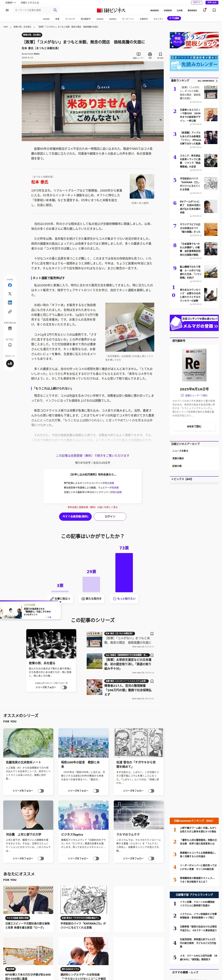
Task: Click the gift article icon
Action: pyautogui.click(x=10, y=328)
